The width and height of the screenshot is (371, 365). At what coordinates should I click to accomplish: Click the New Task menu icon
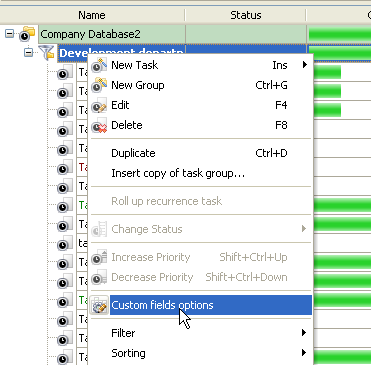[x=99, y=65]
